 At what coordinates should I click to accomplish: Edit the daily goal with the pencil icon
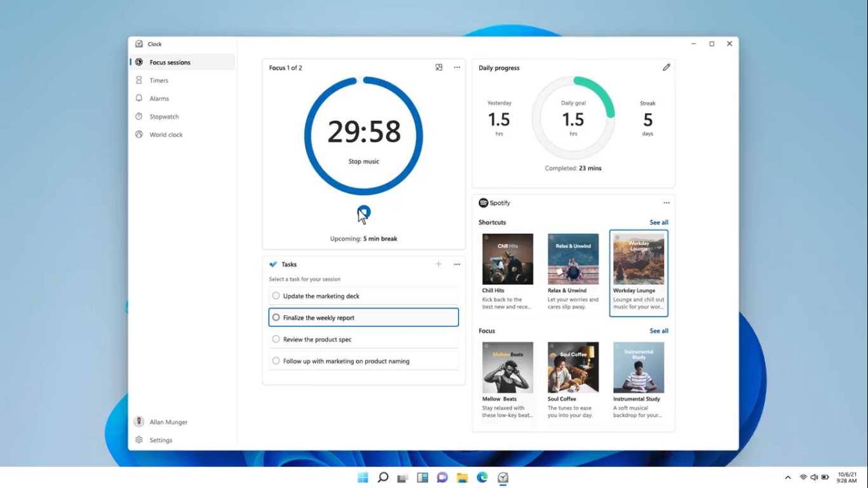pos(666,67)
